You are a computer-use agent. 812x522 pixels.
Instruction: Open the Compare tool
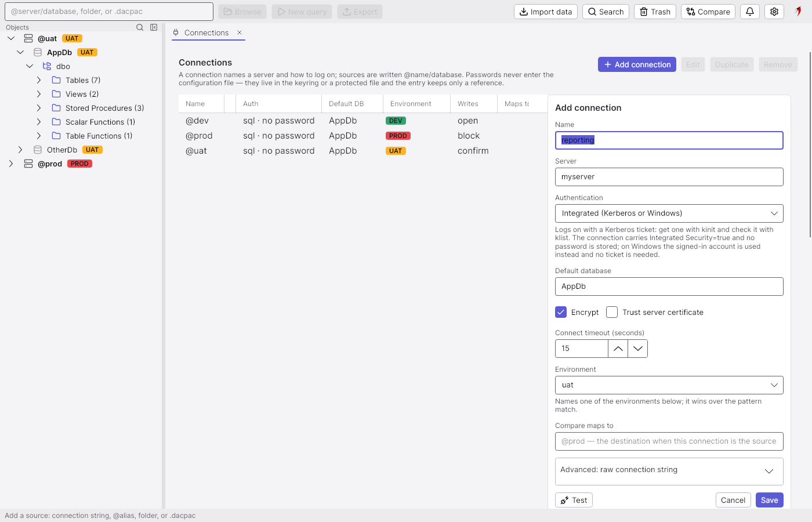click(708, 12)
